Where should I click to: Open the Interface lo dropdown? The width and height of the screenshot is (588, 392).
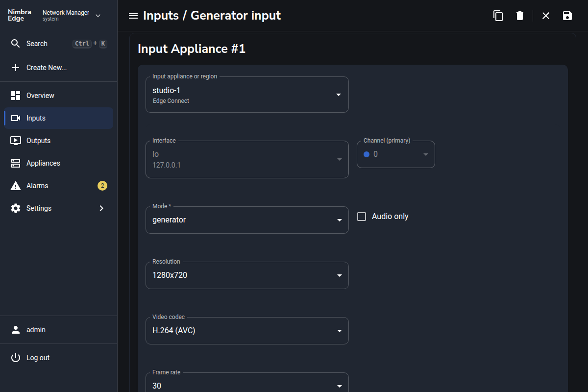(x=247, y=159)
